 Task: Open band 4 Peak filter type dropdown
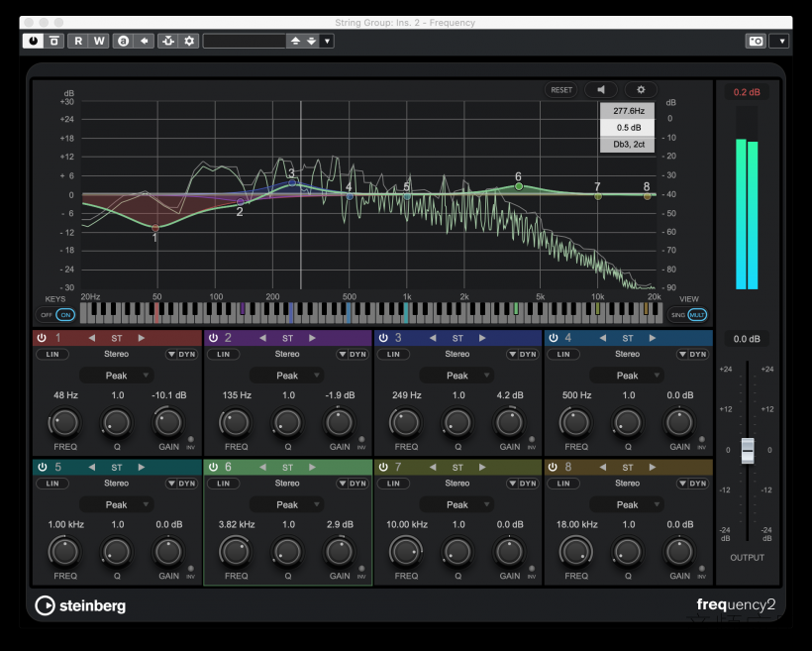click(x=627, y=376)
